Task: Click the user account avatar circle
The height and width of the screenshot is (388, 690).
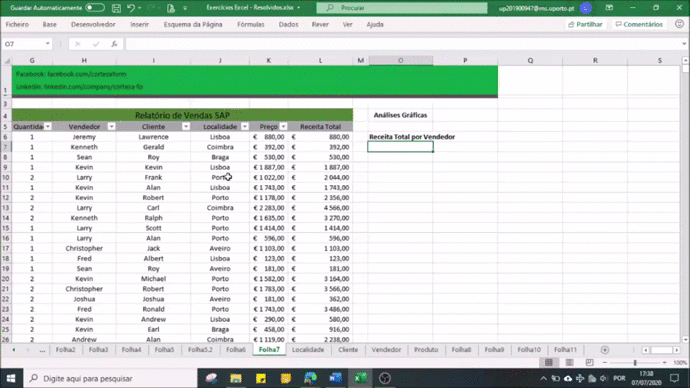Action: coord(585,8)
